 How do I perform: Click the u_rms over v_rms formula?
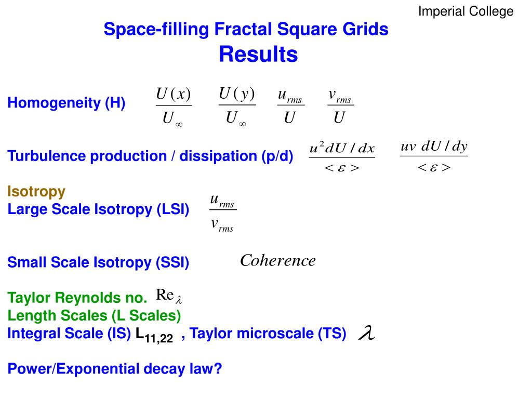(x=223, y=214)
